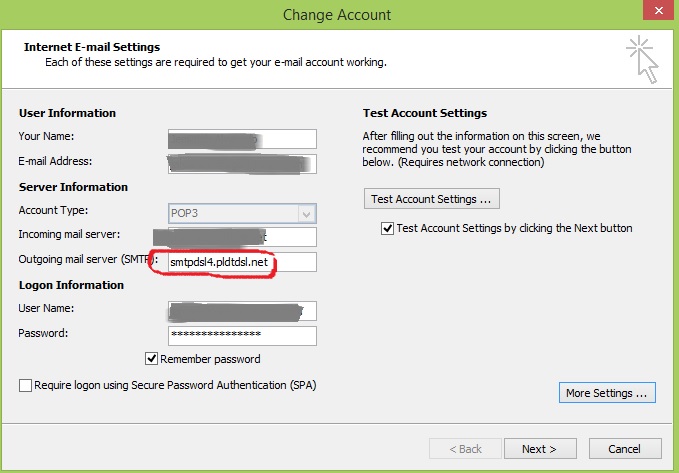Disable testing settings when clicking Next
Screen dimensions: 679x473
point(388,228)
